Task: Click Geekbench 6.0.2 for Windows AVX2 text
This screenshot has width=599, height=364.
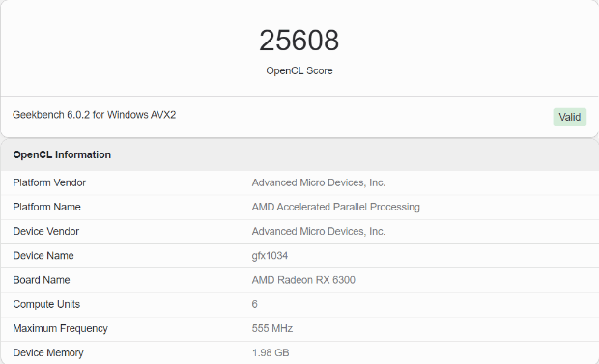Action: click(94, 115)
